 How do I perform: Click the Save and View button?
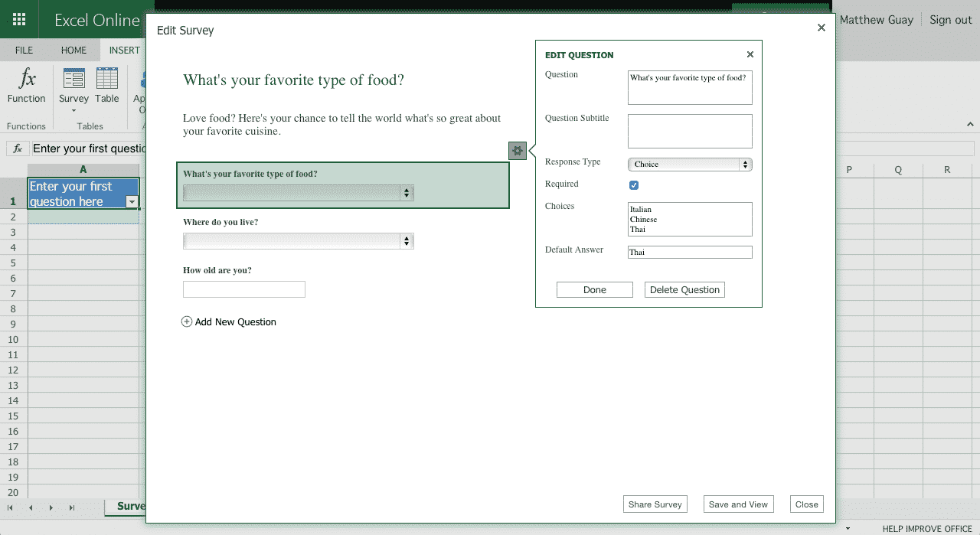coord(738,504)
